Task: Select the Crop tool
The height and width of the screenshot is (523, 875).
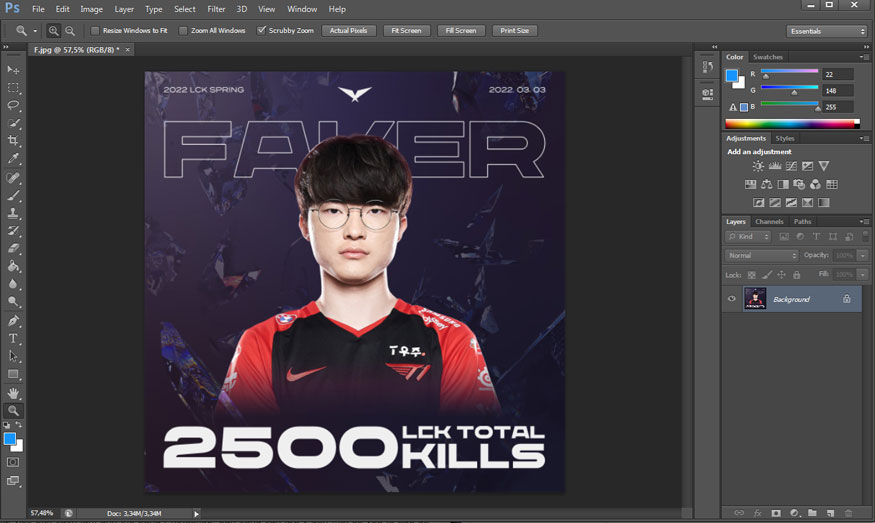Action: tap(13, 141)
